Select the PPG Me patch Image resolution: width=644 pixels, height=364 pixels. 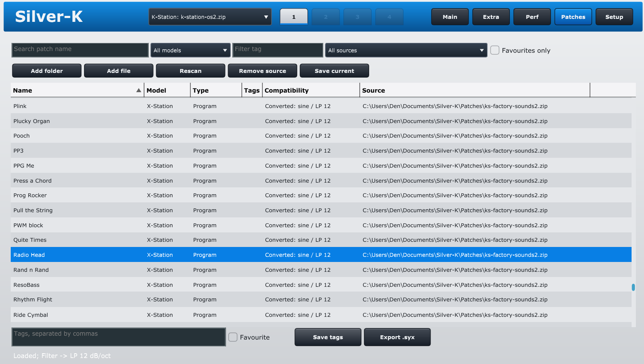point(321,165)
